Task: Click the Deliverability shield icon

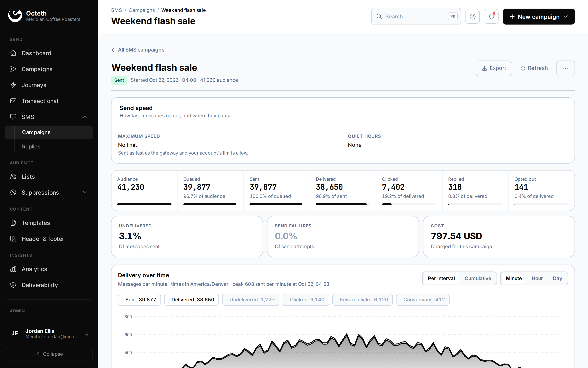Action: tap(13, 285)
